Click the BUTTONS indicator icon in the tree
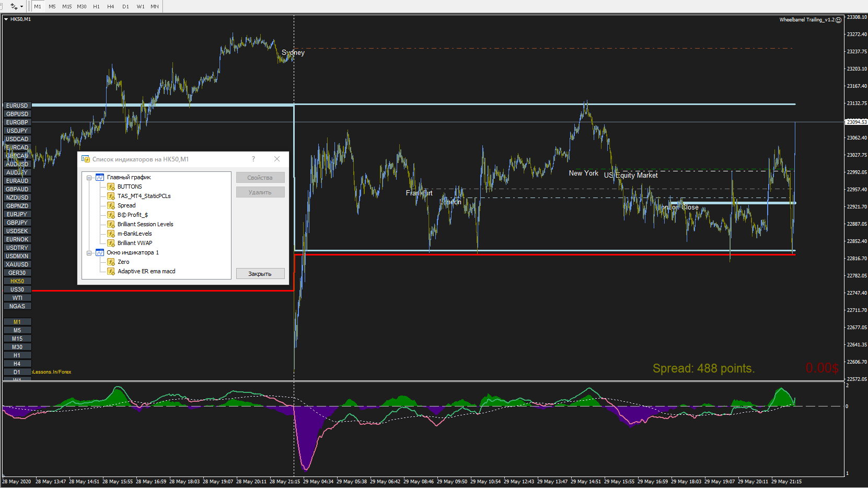The height and width of the screenshot is (488, 868). [x=111, y=187]
